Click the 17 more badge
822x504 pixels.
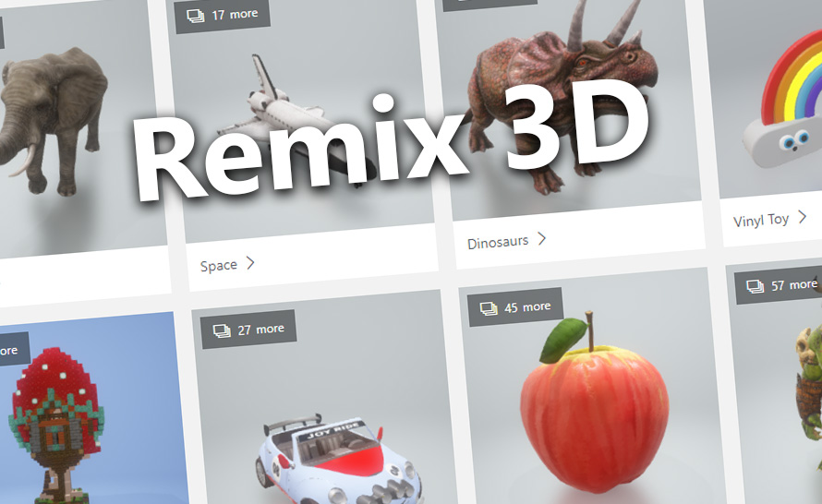click(223, 15)
